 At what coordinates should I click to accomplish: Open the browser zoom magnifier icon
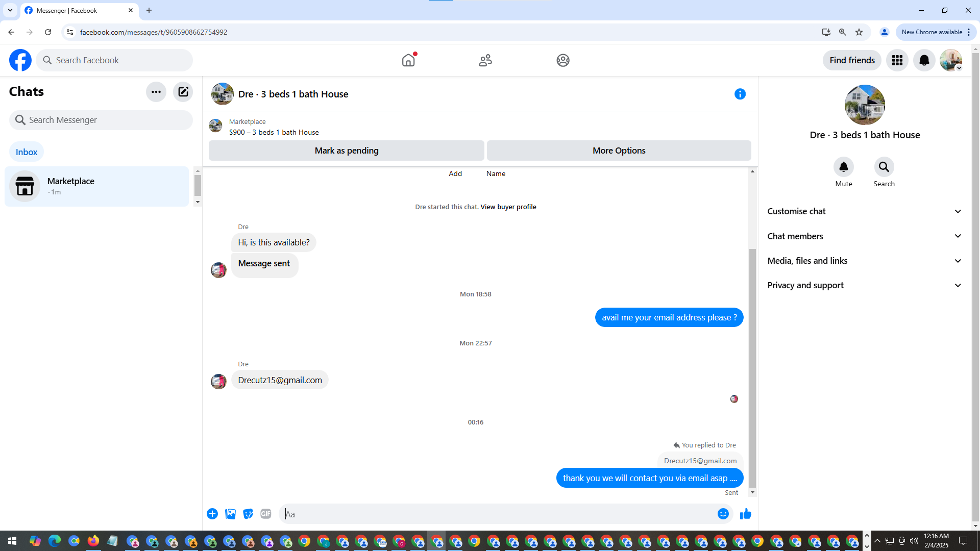click(x=843, y=32)
